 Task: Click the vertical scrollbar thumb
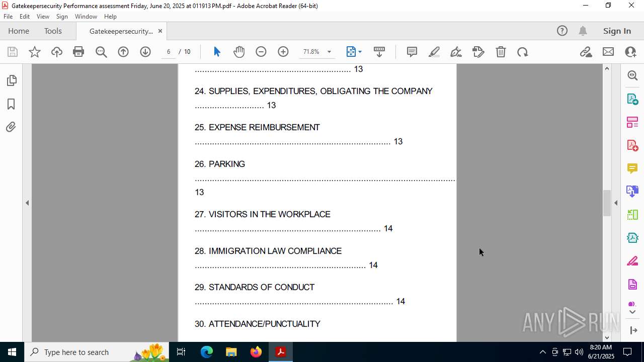coord(607,204)
